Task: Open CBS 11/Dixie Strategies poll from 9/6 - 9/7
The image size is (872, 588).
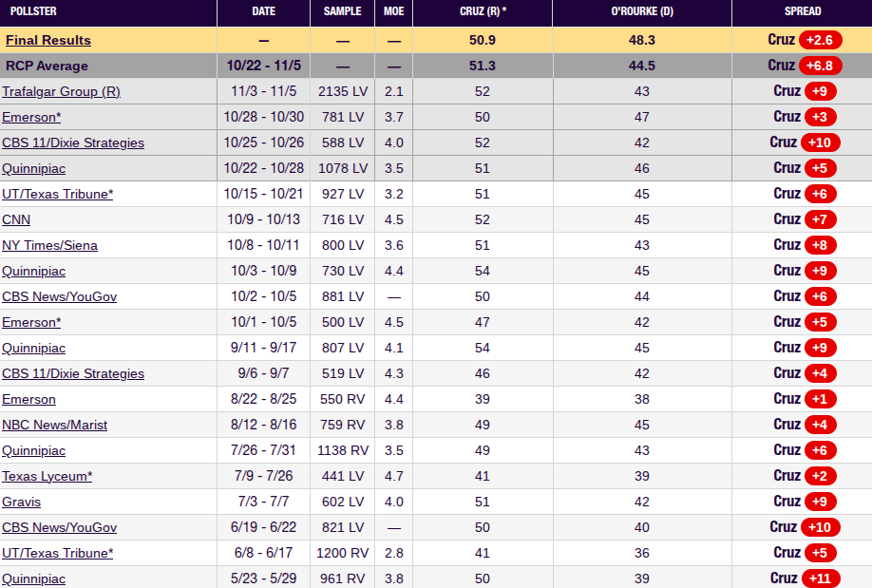Action: 73,373
